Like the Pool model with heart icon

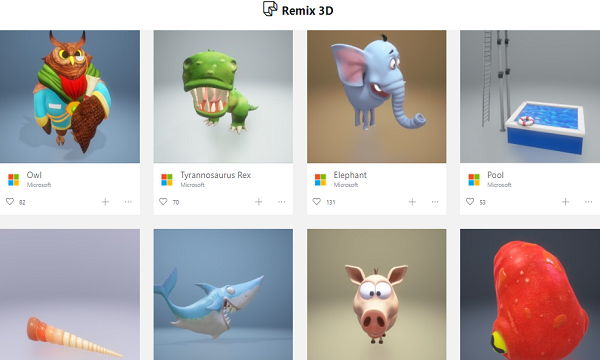[x=470, y=201]
